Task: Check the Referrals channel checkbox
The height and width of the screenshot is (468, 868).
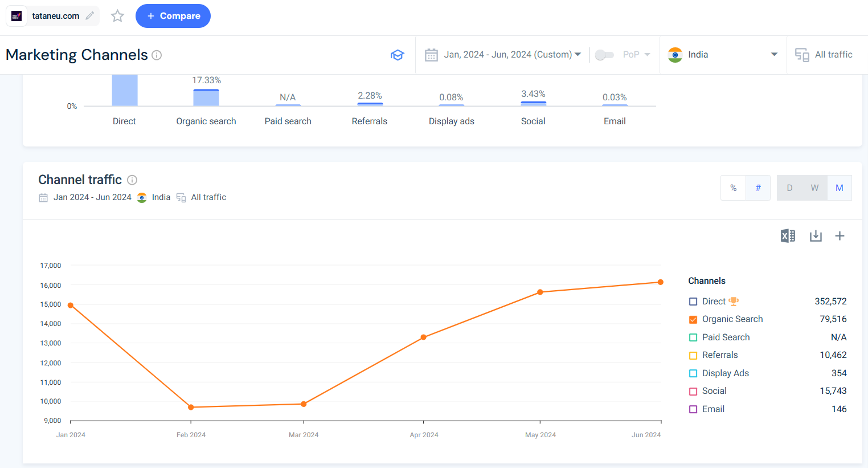Action: pyautogui.click(x=693, y=356)
